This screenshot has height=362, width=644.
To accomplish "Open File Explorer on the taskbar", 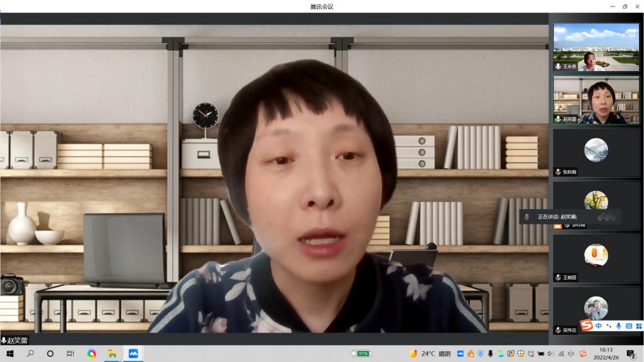I will click(112, 353).
